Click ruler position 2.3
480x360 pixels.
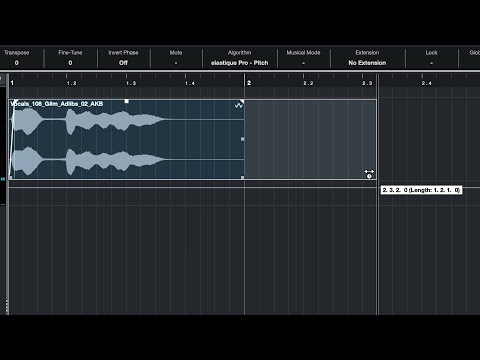(x=367, y=83)
